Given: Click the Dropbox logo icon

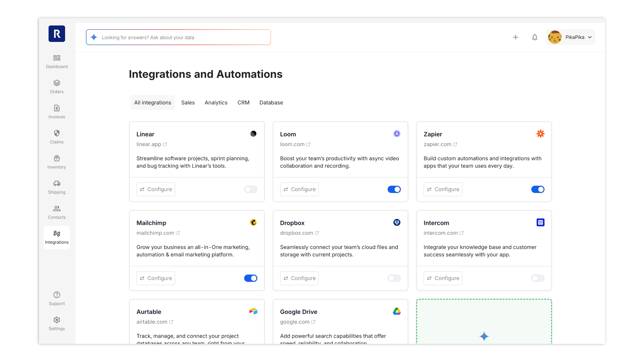Looking at the screenshot, I should tap(397, 223).
